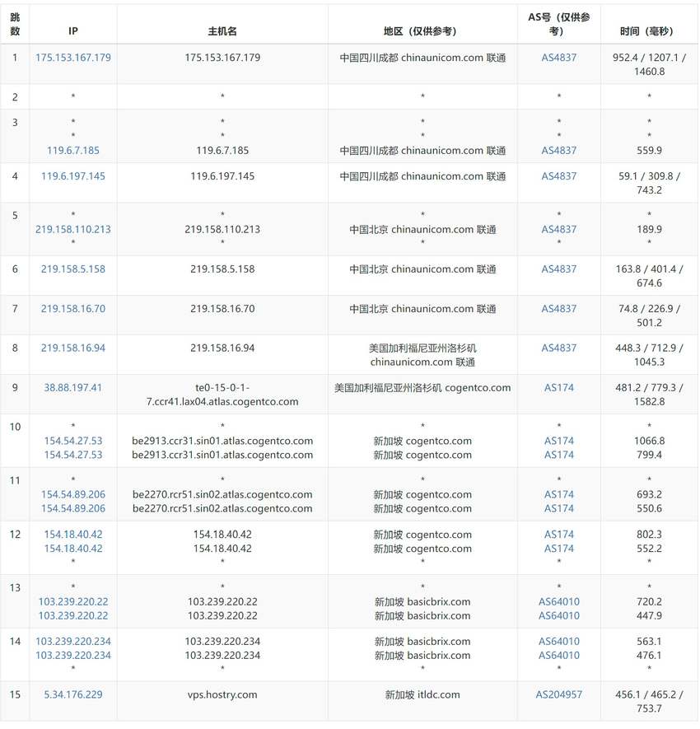
Task: Click the AS号 (仅供参考) column header
Action: pos(558,24)
